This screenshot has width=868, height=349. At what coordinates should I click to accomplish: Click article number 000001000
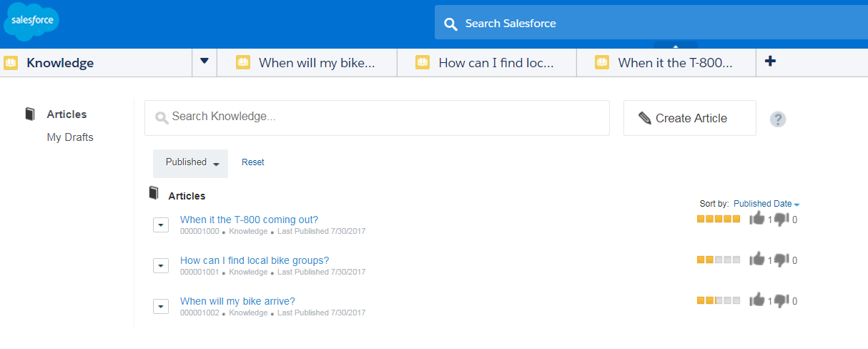coord(199,232)
